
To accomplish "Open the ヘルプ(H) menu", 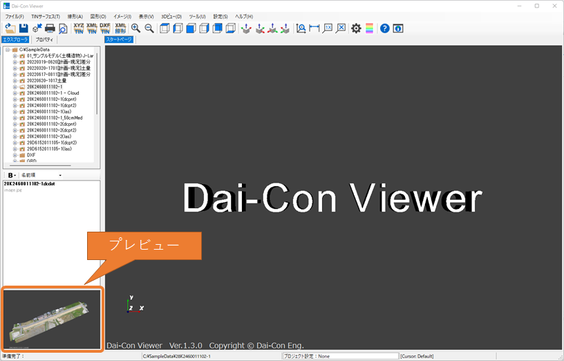I will [x=244, y=17].
